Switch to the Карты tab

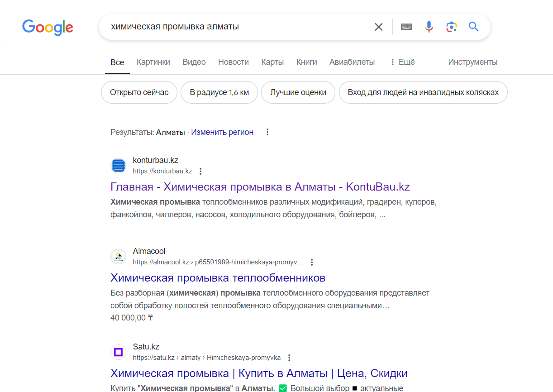[272, 62]
